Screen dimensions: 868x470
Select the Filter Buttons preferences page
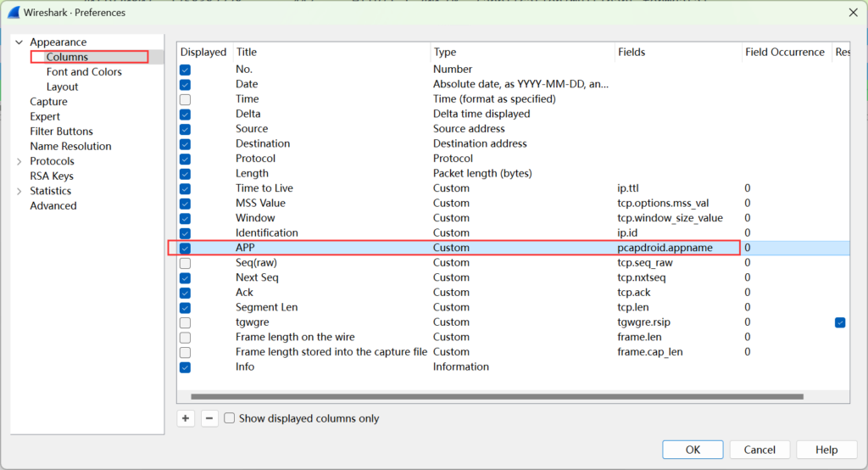coord(61,131)
